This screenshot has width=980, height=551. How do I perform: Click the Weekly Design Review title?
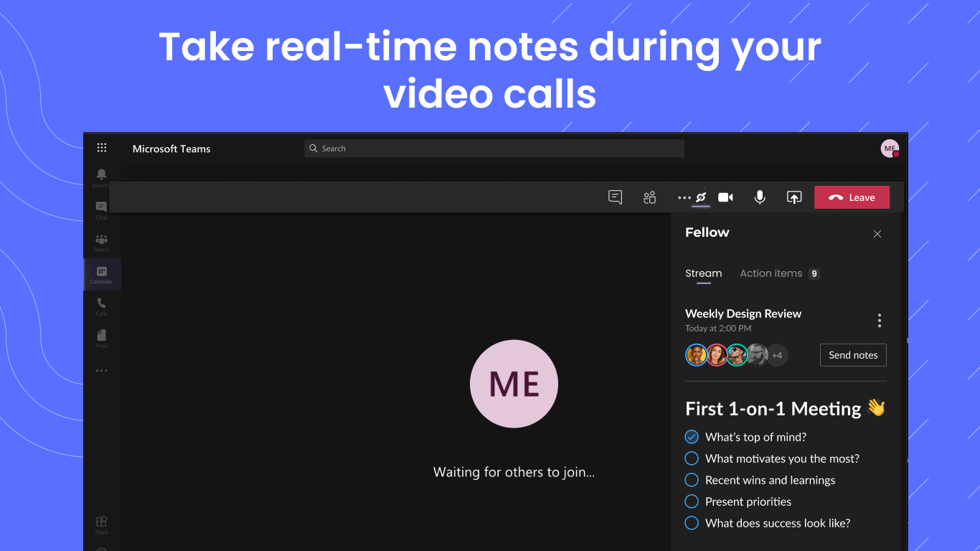743,314
